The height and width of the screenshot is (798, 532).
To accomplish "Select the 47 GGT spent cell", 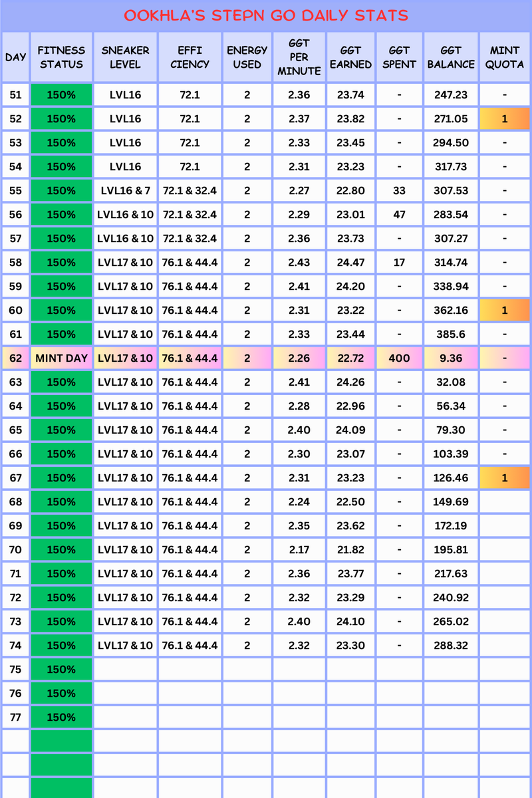I will pos(399,215).
